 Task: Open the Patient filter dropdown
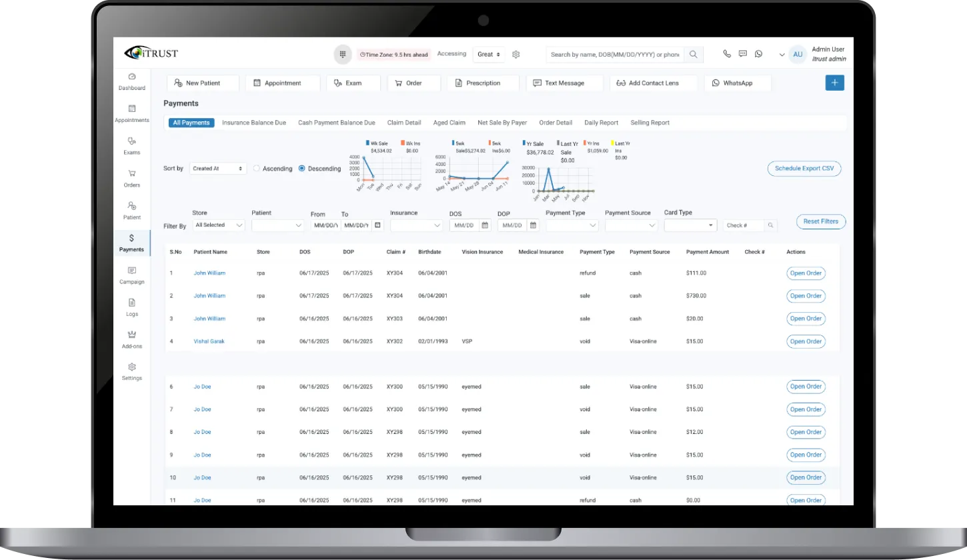pos(278,225)
